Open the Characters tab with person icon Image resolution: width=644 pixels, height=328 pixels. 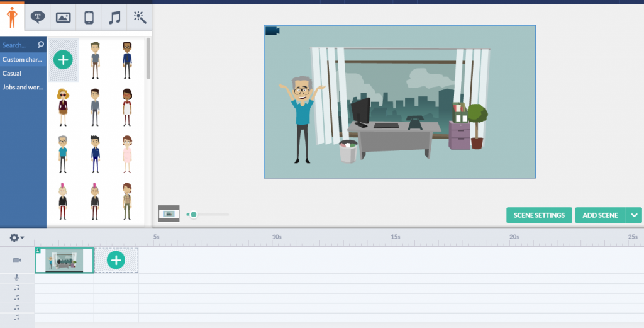[x=12, y=17]
